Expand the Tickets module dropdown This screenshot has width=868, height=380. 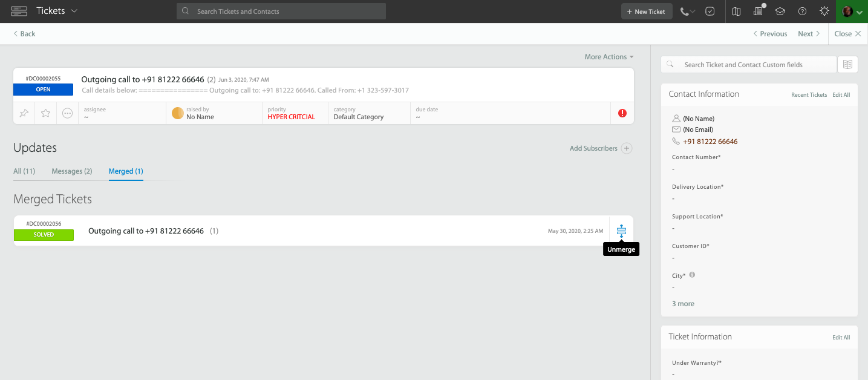coord(57,11)
